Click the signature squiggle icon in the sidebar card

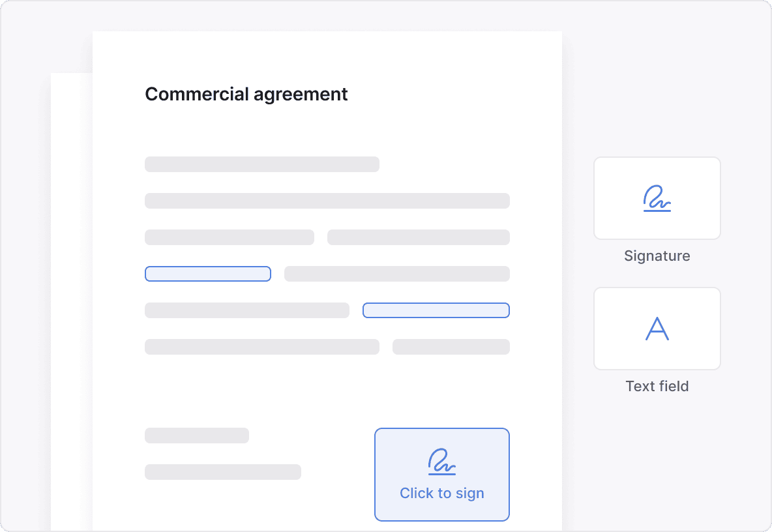click(x=657, y=199)
